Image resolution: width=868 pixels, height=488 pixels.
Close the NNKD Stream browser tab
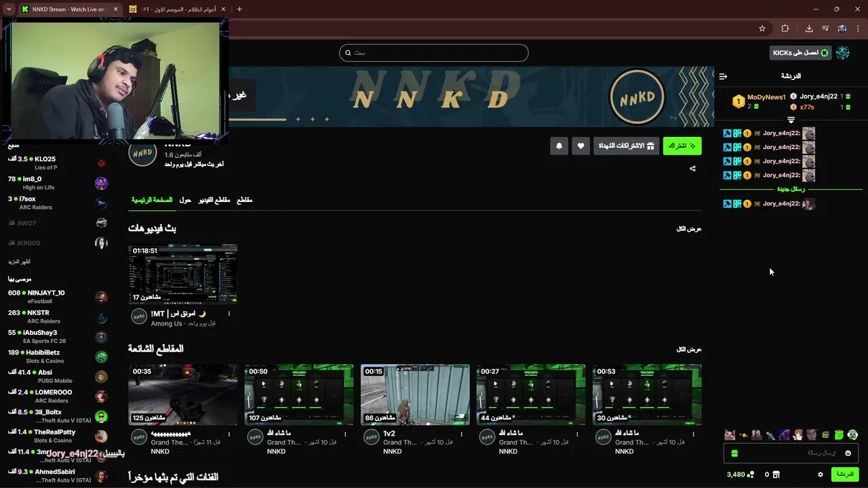click(115, 9)
